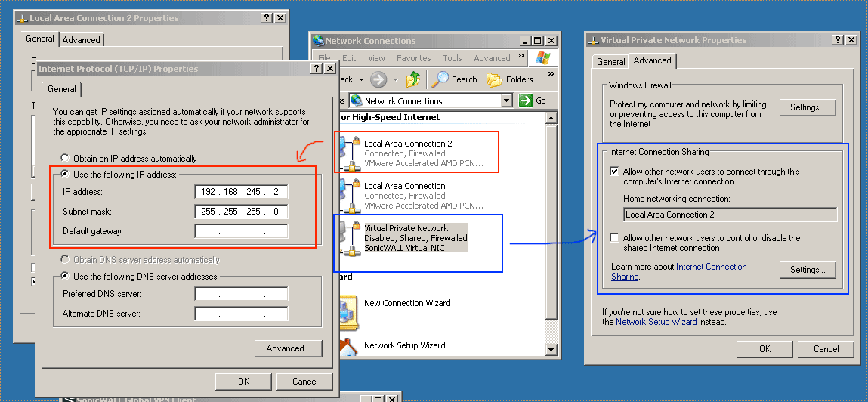Screen dimensions: 868x402
Task: Switch to General tab in VPN Properties
Action: [610, 62]
